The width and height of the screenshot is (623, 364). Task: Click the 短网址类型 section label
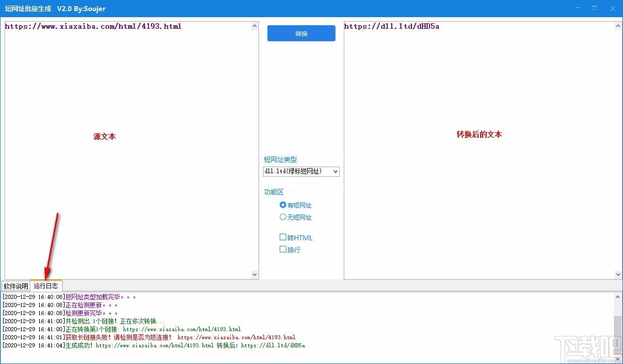[x=280, y=160]
